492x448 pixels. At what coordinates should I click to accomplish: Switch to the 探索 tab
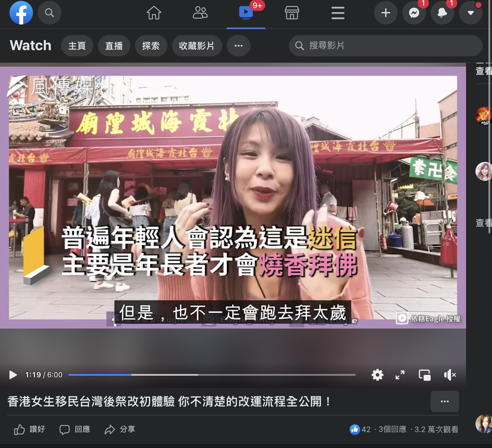pyautogui.click(x=151, y=46)
